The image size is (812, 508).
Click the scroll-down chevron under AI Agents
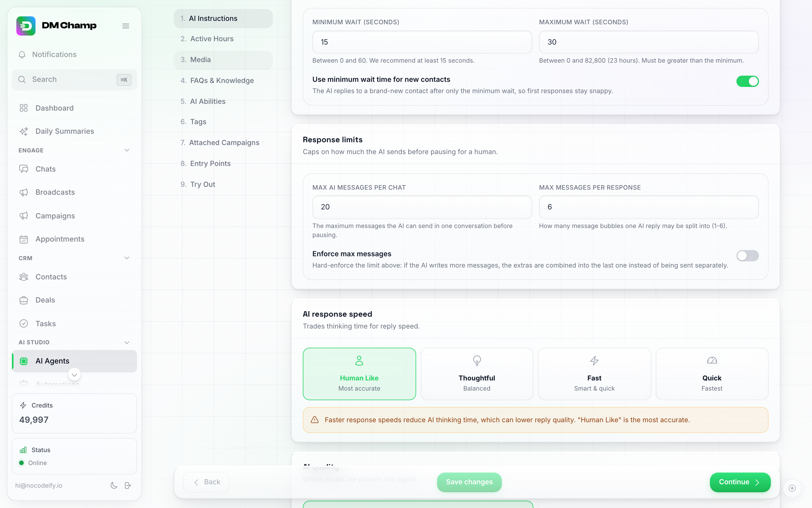[74, 375]
